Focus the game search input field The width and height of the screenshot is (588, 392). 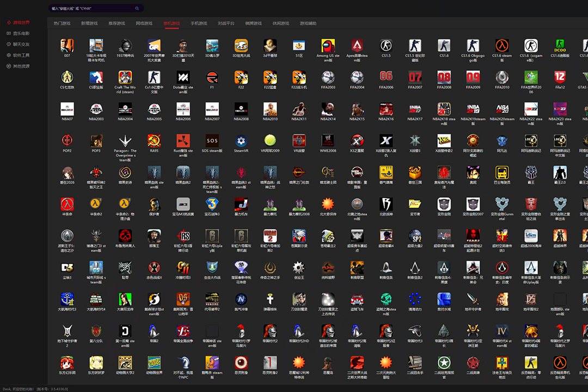(x=92, y=8)
